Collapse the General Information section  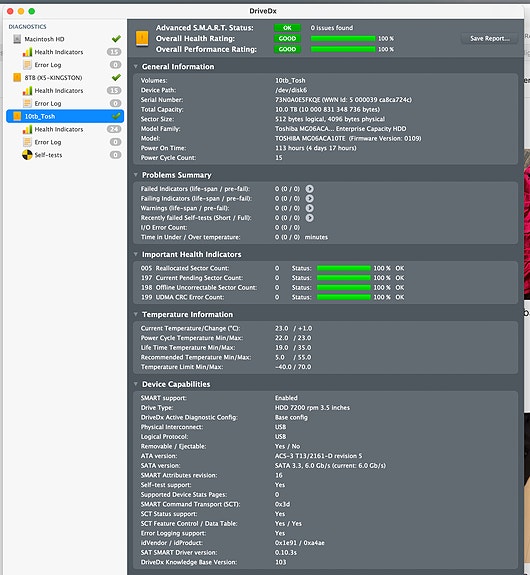[x=136, y=66]
